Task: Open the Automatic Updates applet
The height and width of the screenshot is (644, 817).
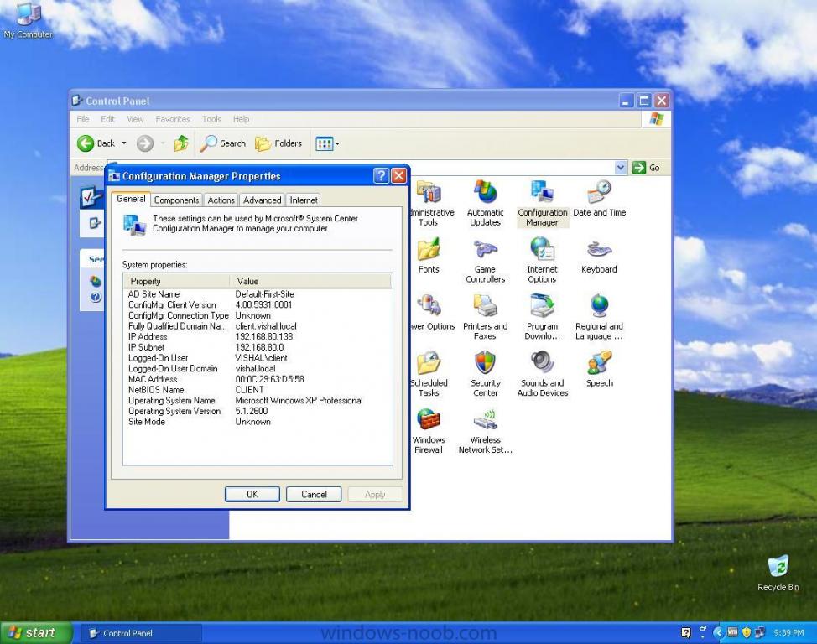Action: (x=485, y=203)
